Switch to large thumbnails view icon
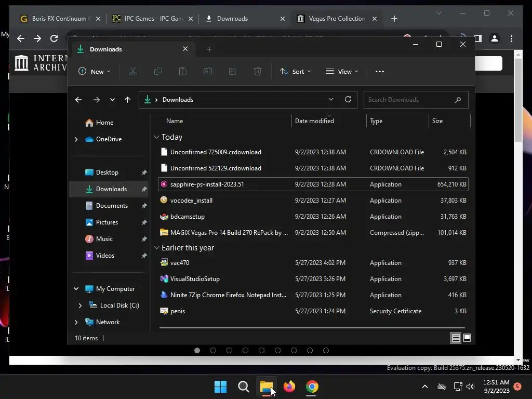 pyautogui.click(x=467, y=338)
